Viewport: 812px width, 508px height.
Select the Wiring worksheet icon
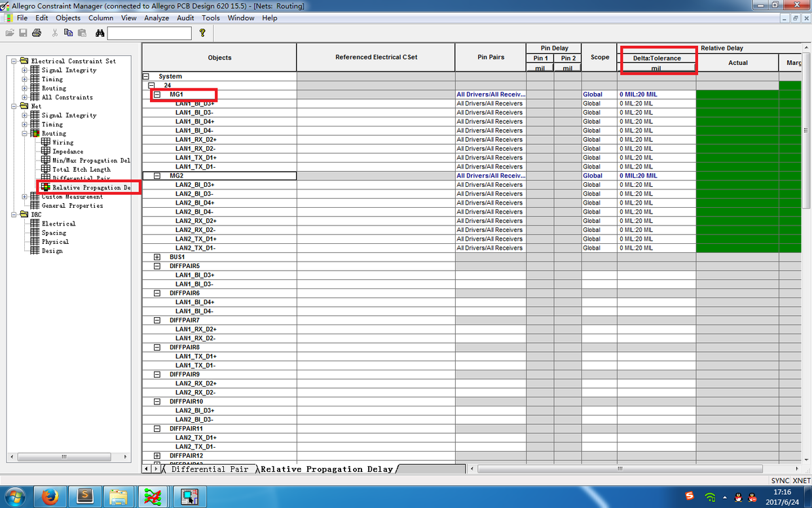(46, 142)
